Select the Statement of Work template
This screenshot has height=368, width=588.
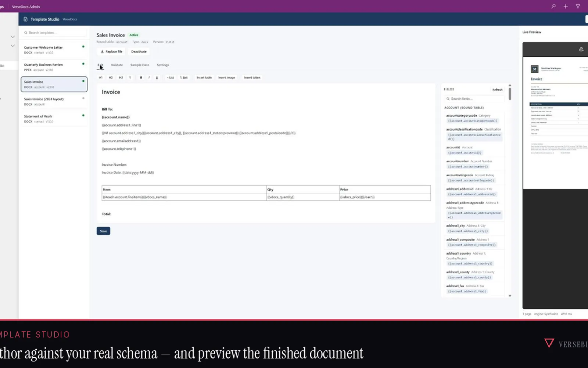point(54,119)
